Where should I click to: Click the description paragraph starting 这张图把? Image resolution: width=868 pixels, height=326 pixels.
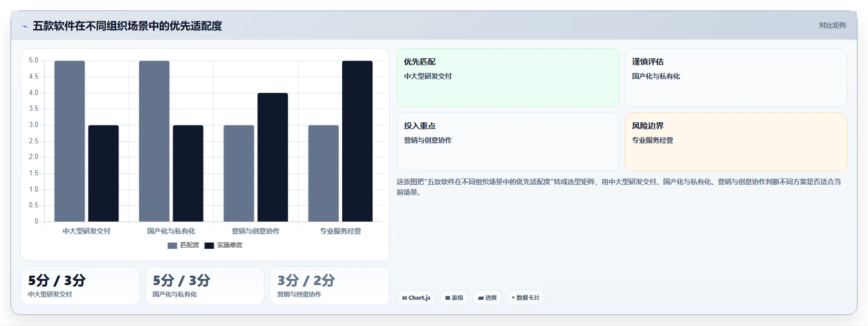619,187
